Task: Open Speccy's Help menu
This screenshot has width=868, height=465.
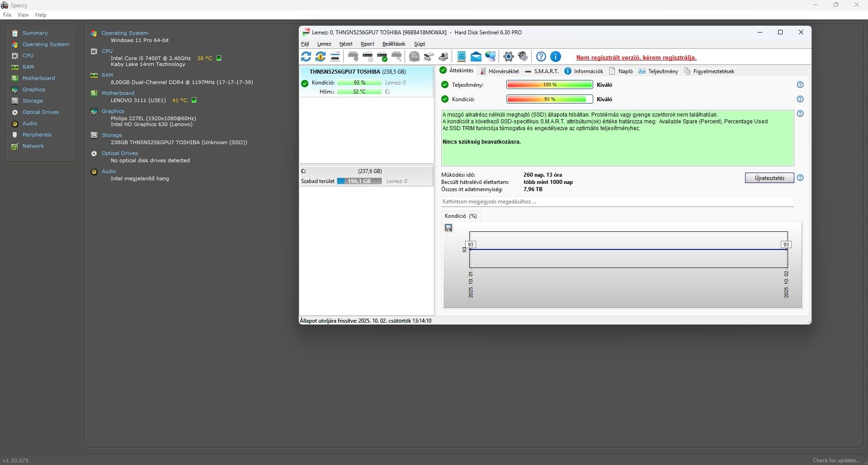Action: [x=41, y=15]
